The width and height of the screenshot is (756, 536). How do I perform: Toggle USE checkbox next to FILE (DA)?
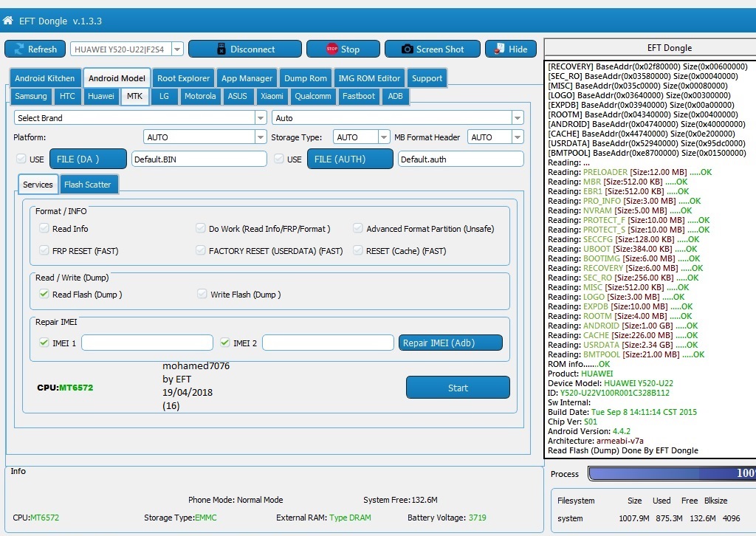(21, 159)
